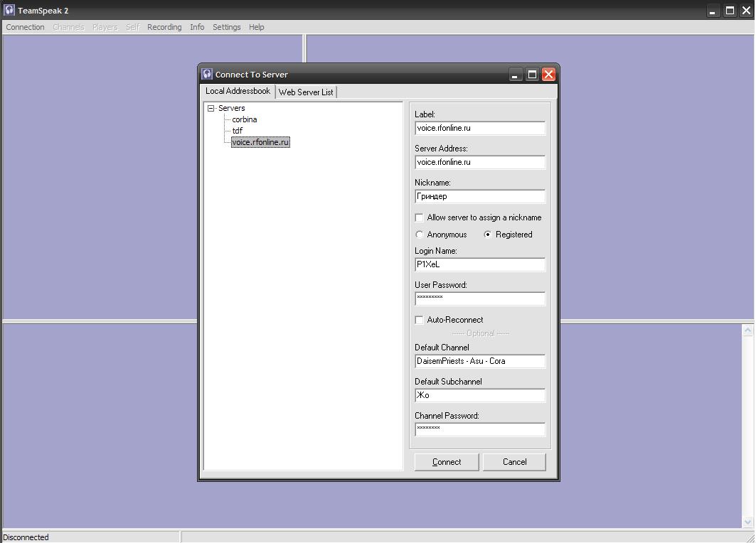Select the Registered radio option
The image size is (756, 543).
pyautogui.click(x=488, y=235)
